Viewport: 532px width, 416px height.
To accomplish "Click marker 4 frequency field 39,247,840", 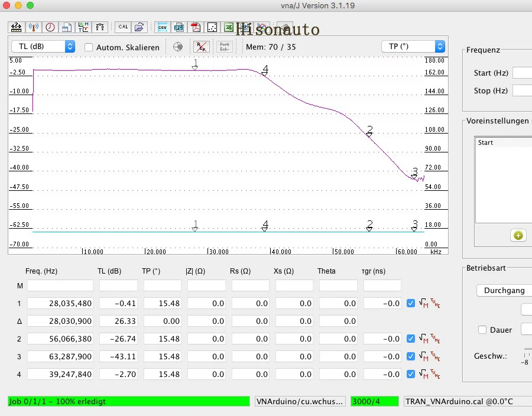I will [x=60, y=374].
